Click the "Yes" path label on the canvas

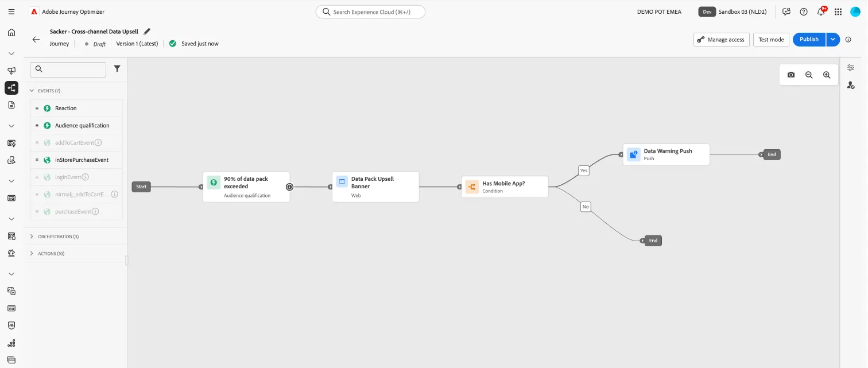pos(584,171)
